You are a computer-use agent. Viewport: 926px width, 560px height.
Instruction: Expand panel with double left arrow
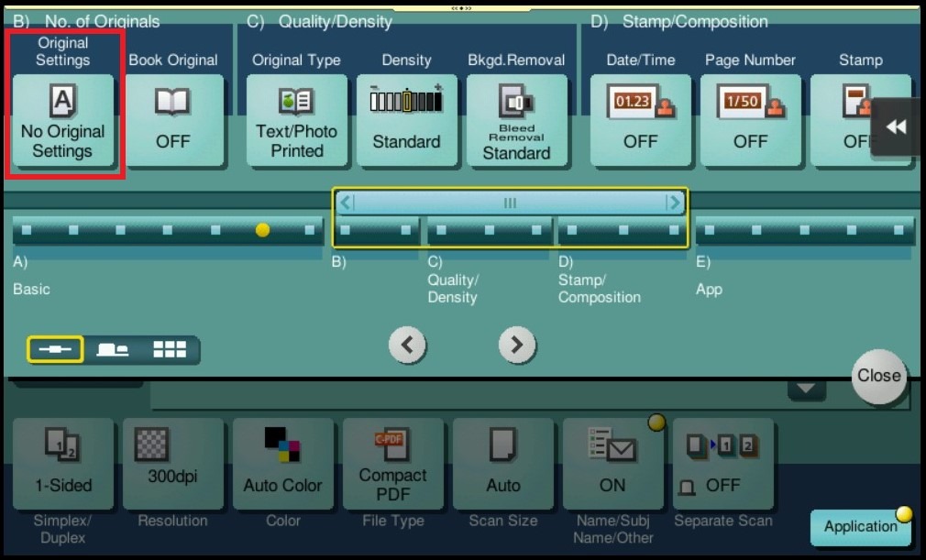[x=896, y=127]
